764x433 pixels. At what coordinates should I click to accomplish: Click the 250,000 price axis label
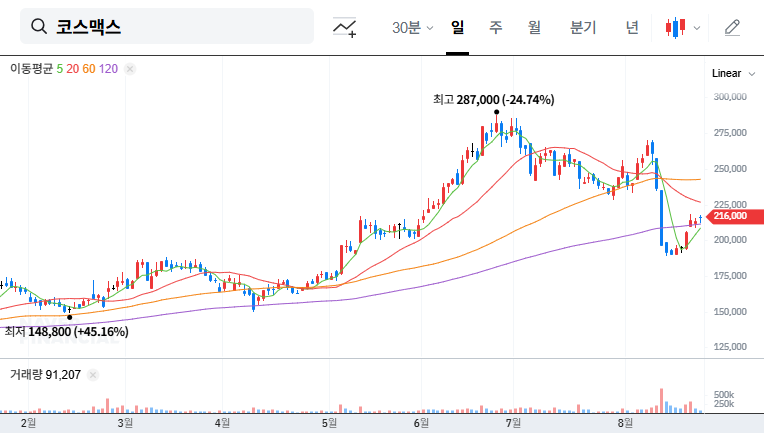[x=730, y=169]
